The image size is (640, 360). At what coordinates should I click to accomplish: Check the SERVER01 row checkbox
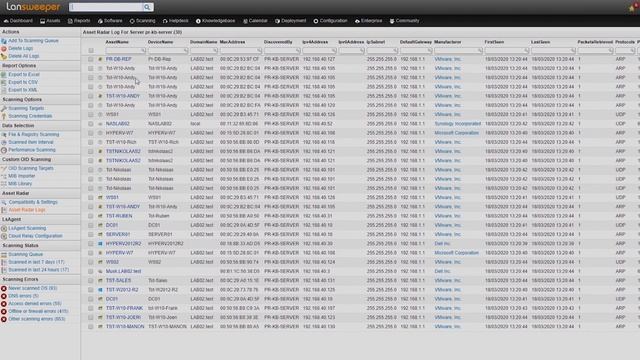tap(91, 234)
